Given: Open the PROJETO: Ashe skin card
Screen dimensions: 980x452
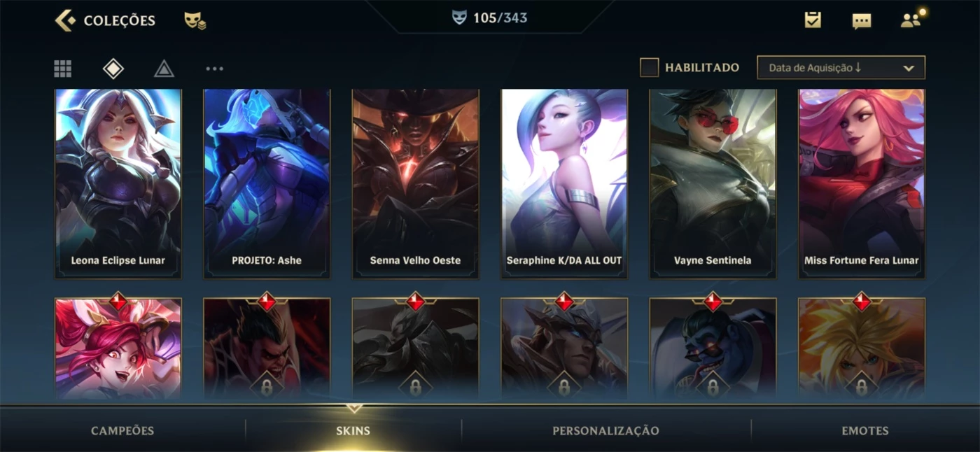Looking at the screenshot, I should pos(267,183).
